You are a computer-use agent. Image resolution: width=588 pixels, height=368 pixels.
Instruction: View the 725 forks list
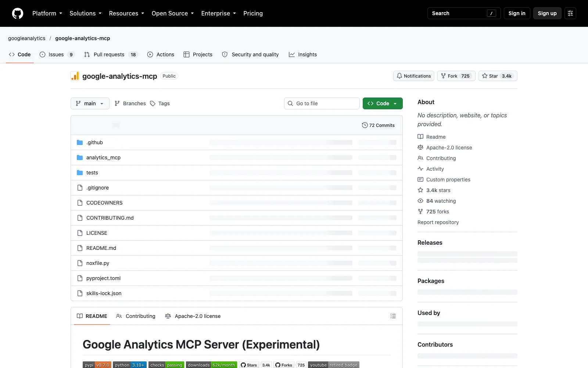[x=433, y=212]
